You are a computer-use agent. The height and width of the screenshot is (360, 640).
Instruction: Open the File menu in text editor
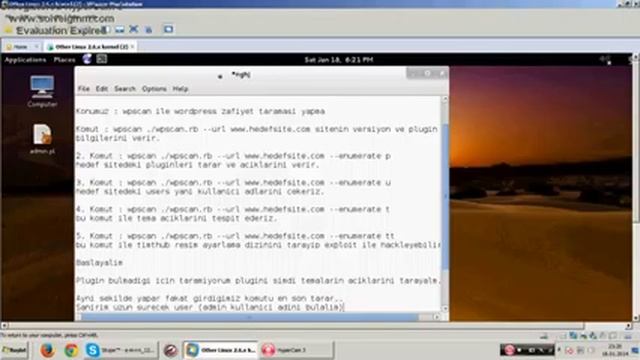pos(84,89)
